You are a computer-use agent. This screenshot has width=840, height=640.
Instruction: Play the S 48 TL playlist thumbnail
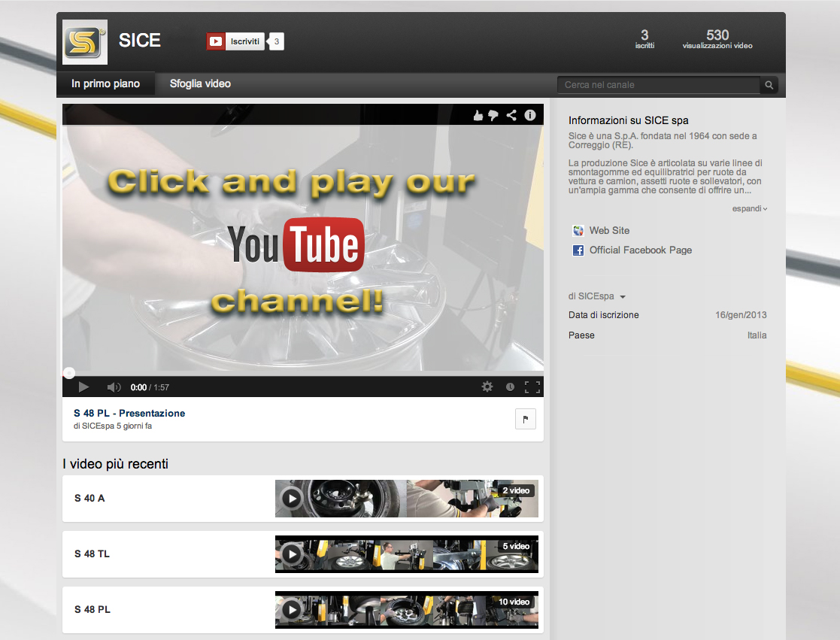click(407, 554)
